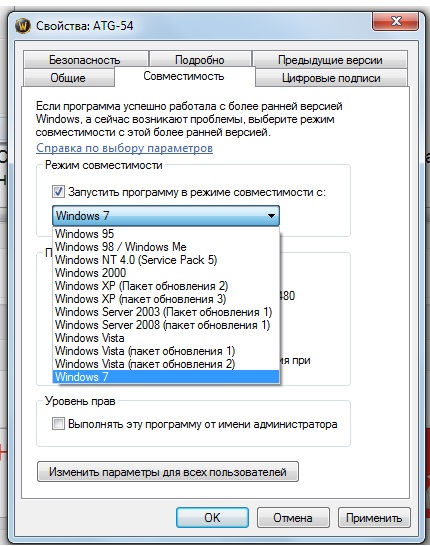Choose Windows 95 from the list

166,234
